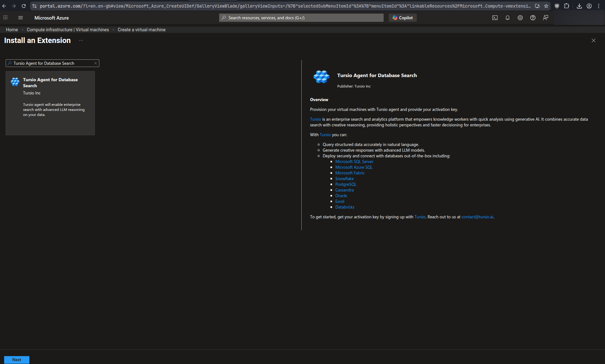
Task: Open the uBlock Origin extension
Action: 557,6
